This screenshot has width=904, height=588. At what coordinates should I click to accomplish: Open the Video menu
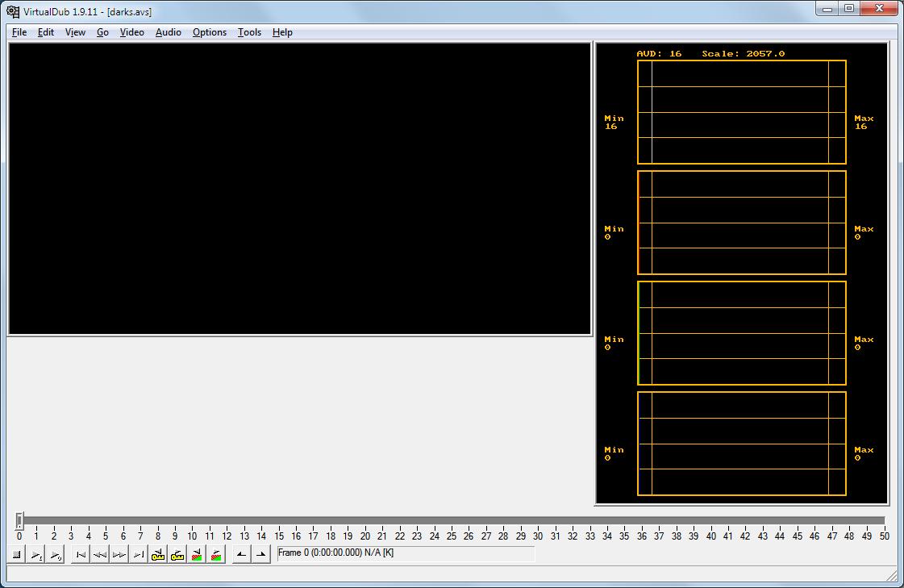pyautogui.click(x=131, y=32)
